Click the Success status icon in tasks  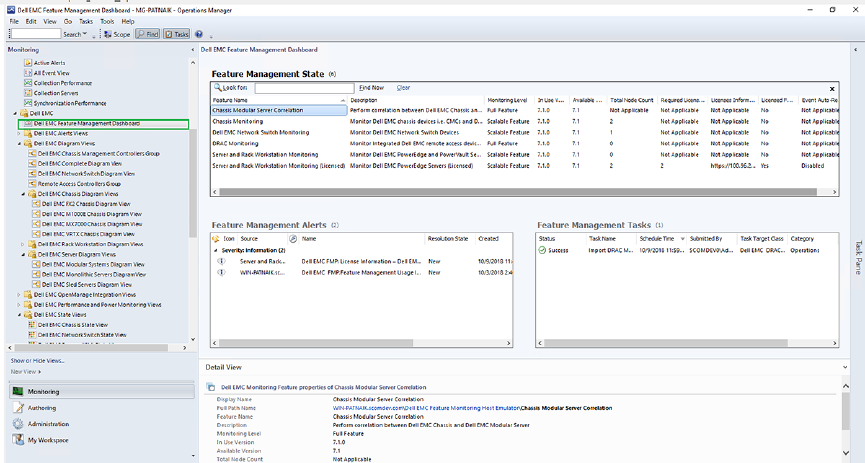(542, 251)
